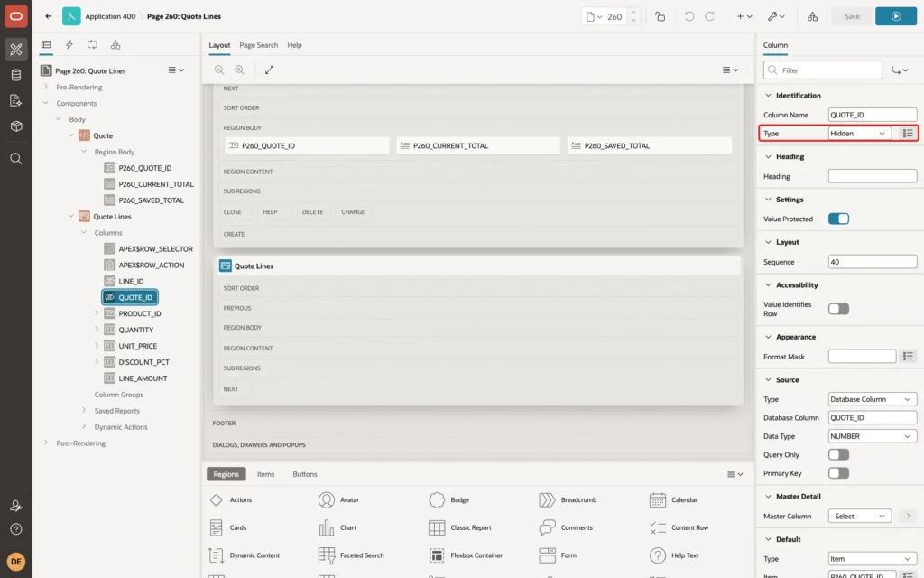Viewport: 924px width, 578px height.
Task: Toggle the Primary Key switch
Action: point(838,473)
